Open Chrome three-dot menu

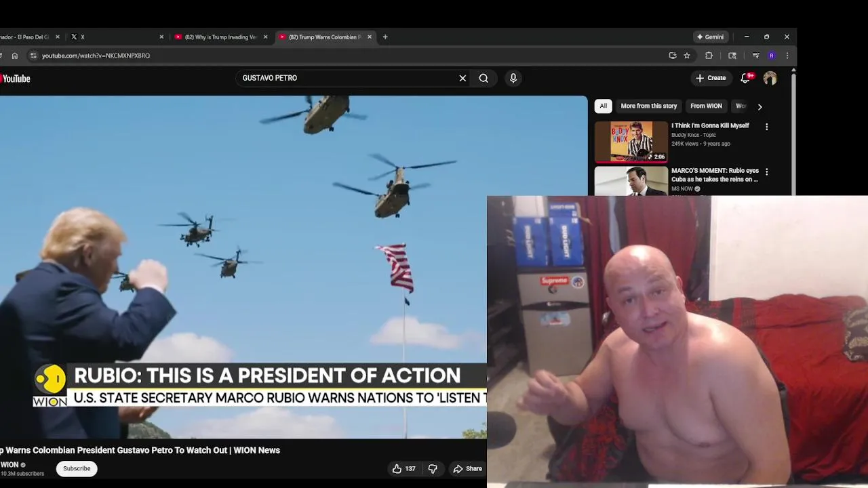pyautogui.click(x=787, y=56)
